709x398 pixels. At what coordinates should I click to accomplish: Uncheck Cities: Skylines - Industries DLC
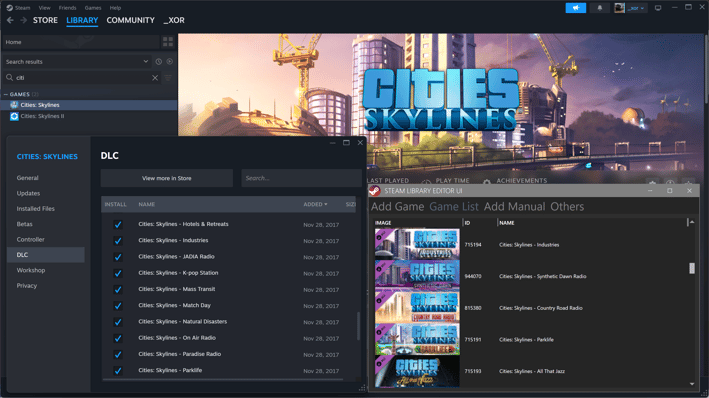(x=118, y=241)
